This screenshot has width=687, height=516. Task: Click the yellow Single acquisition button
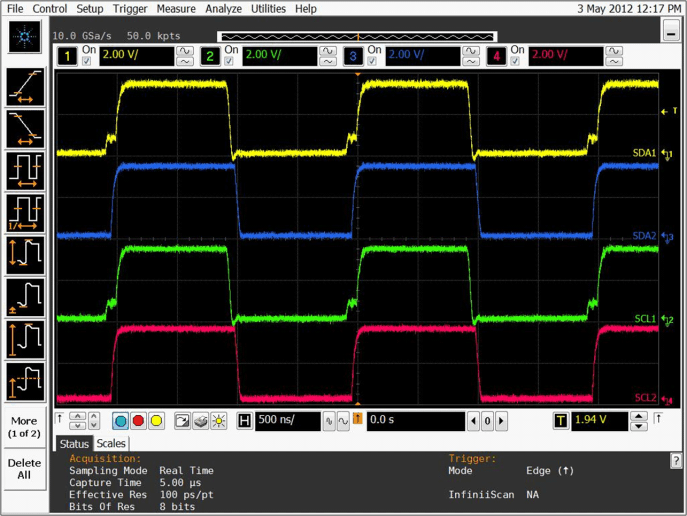[157, 421]
